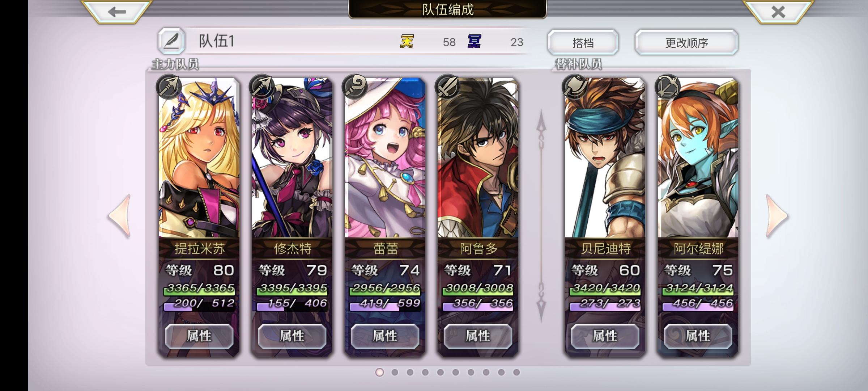Click the spear weapon icon on 提拉米苏

point(169,87)
